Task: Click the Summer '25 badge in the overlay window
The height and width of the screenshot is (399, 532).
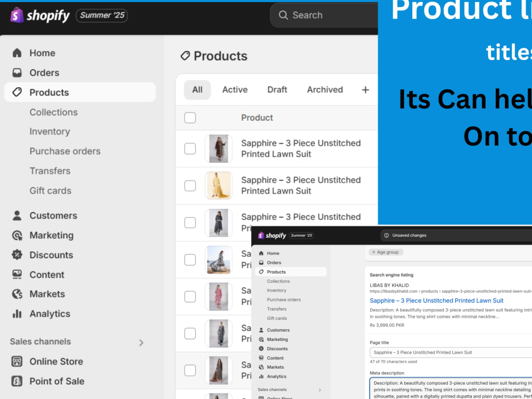Action: 301,236
